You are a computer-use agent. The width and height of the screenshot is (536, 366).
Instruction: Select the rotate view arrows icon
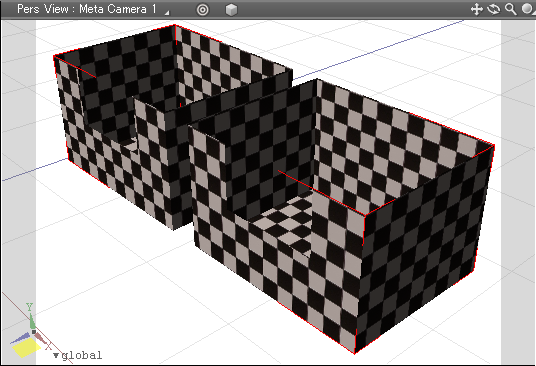494,9
